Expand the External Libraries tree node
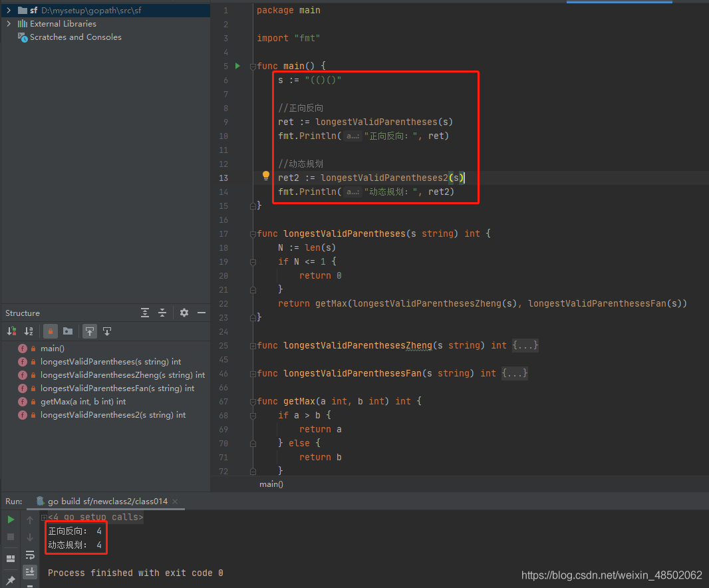 click(9, 23)
